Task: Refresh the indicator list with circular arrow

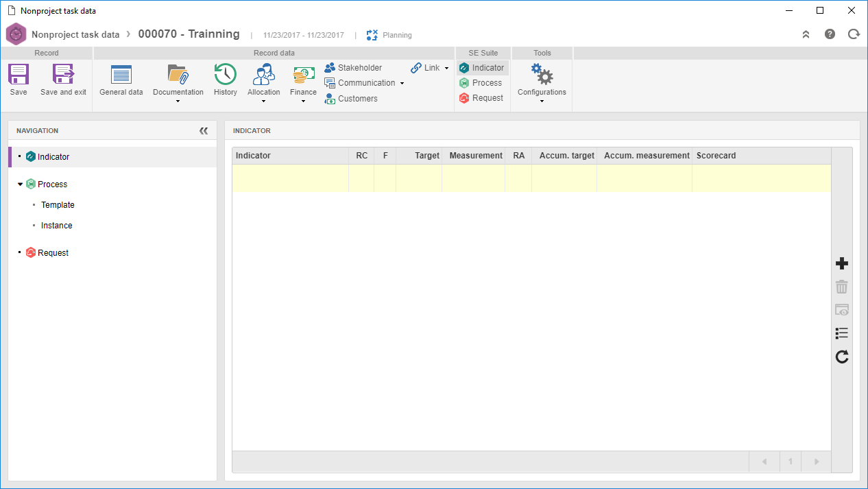Action: [842, 357]
